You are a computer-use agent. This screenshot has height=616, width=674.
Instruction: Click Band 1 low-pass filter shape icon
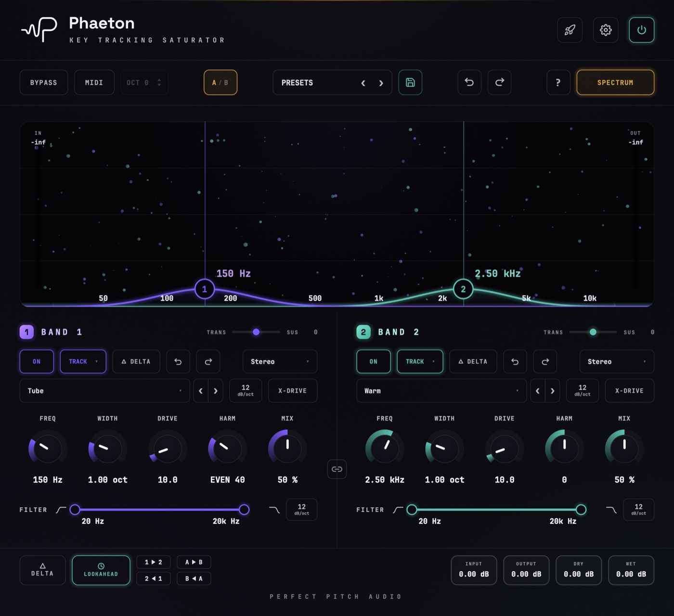point(274,510)
